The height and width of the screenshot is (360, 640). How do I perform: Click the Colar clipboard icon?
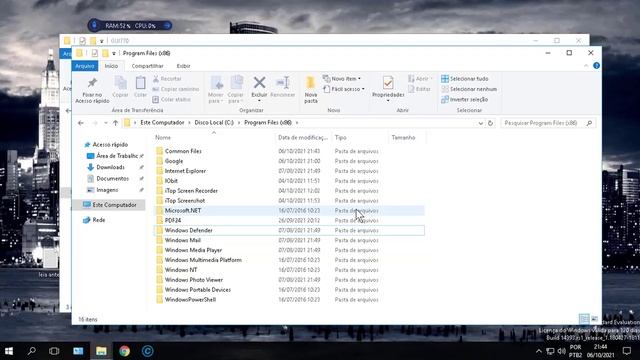point(140,83)
